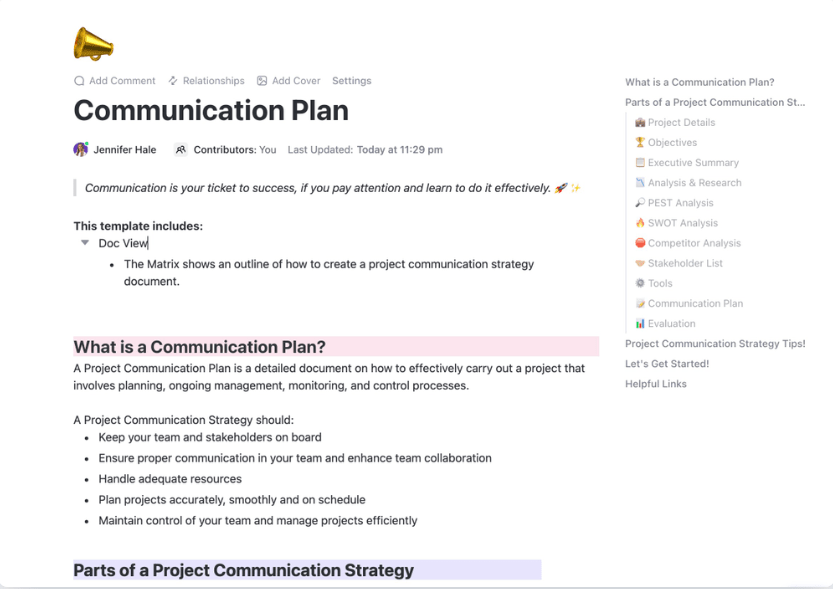Go to Let's Get Started! section
Screen dimensions: 833x589
point(667,364)
